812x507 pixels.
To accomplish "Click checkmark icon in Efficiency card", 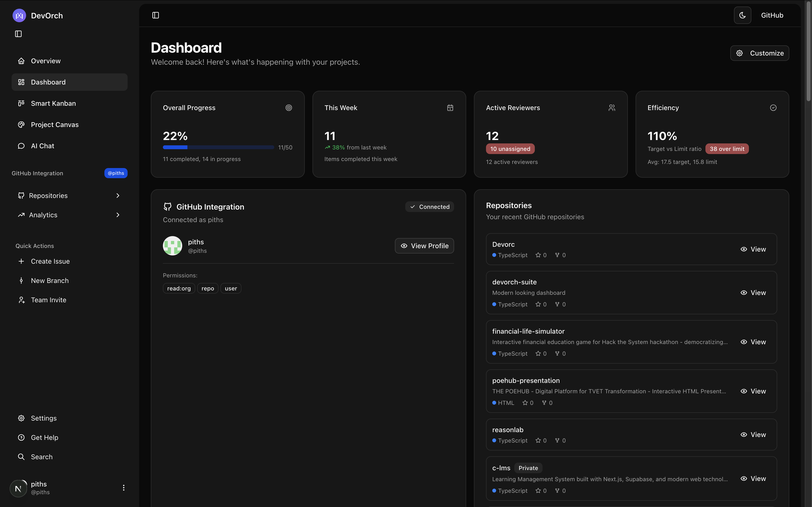I will click(773, 108).
